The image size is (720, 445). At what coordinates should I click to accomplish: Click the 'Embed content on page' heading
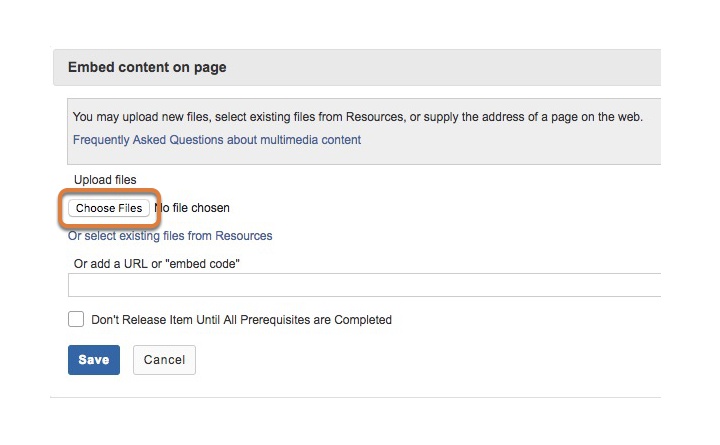pos(147,67)
